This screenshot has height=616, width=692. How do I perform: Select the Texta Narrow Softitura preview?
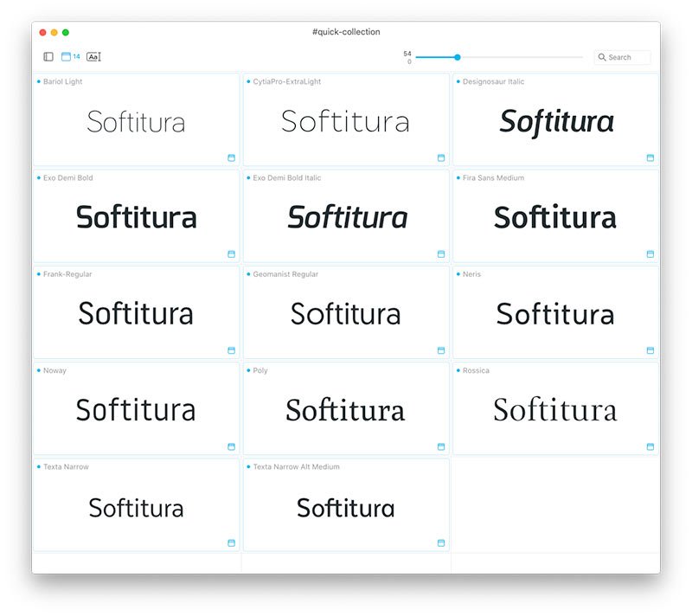tap(136, 508)
